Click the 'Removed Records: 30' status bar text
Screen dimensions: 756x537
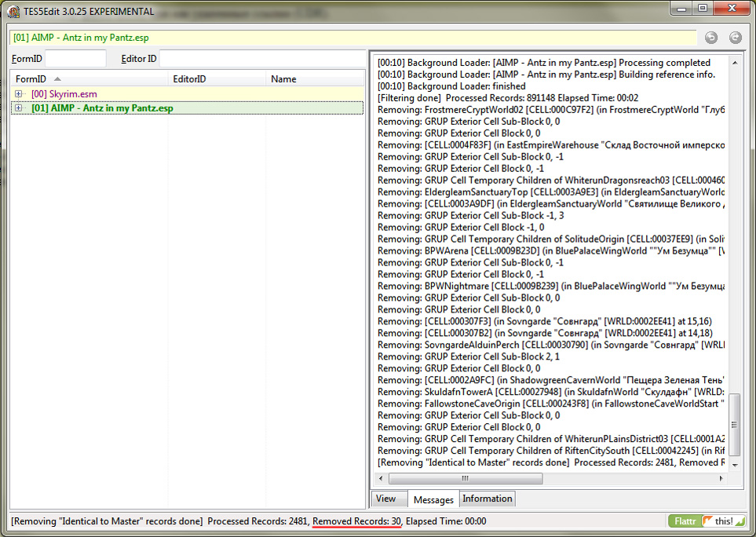(x=356, y=521)
